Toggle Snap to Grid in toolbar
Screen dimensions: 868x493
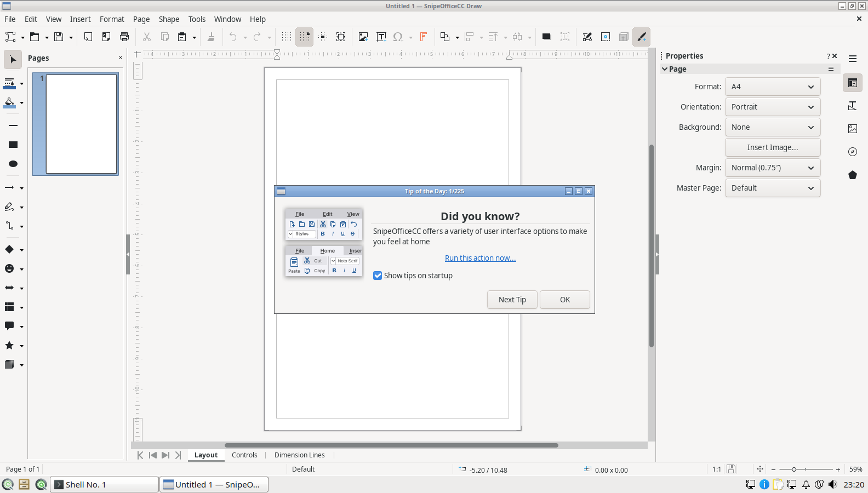(x=305, y=37)
